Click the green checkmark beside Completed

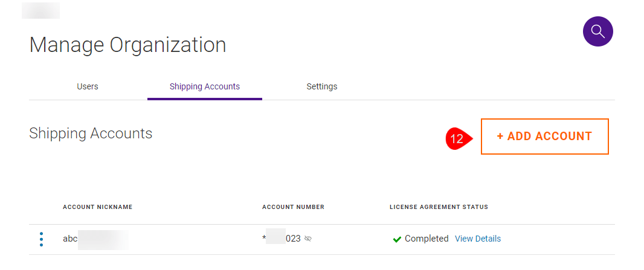point(397,239)
